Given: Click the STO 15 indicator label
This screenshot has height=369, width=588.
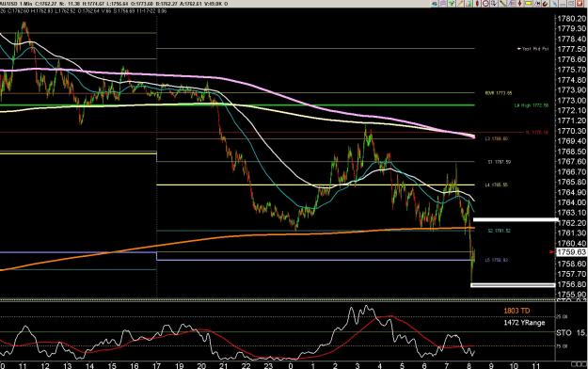Looking at the screenshot, I should point(570,332).
